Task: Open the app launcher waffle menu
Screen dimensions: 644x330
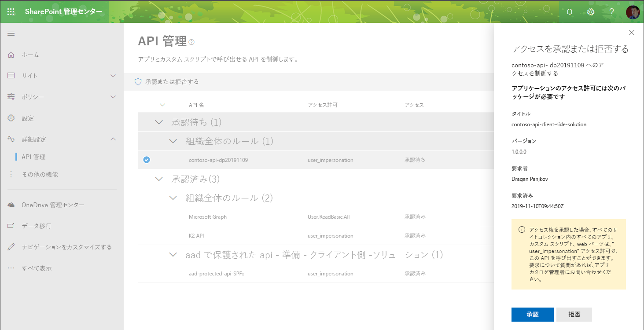Action: tap(11, 11)
